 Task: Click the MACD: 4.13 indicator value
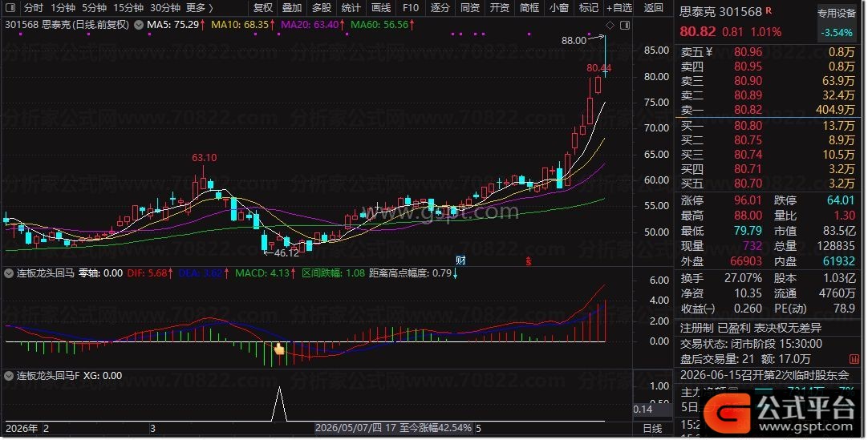(x=266, y=273)
